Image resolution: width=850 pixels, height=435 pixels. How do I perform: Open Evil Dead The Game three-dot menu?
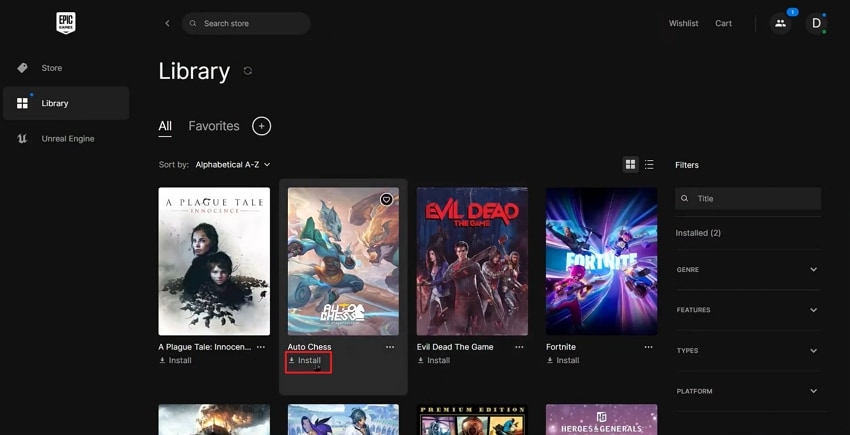click(519, 347)
